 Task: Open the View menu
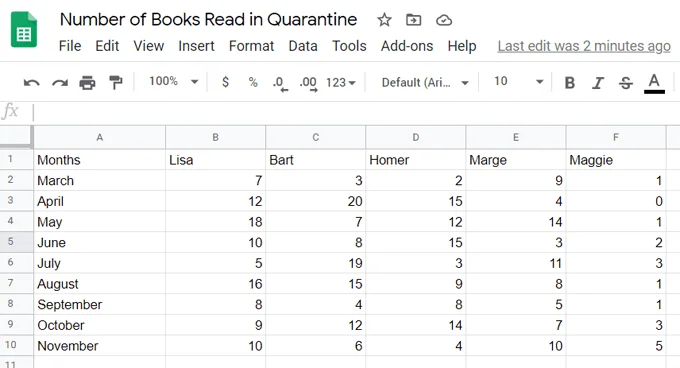[x=148, y=46]
